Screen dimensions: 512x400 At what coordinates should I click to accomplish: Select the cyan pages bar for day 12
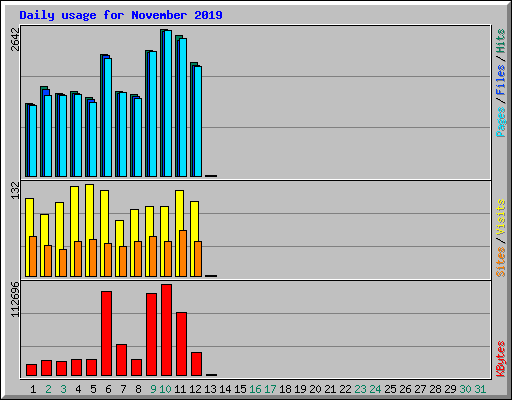(198, 121)
